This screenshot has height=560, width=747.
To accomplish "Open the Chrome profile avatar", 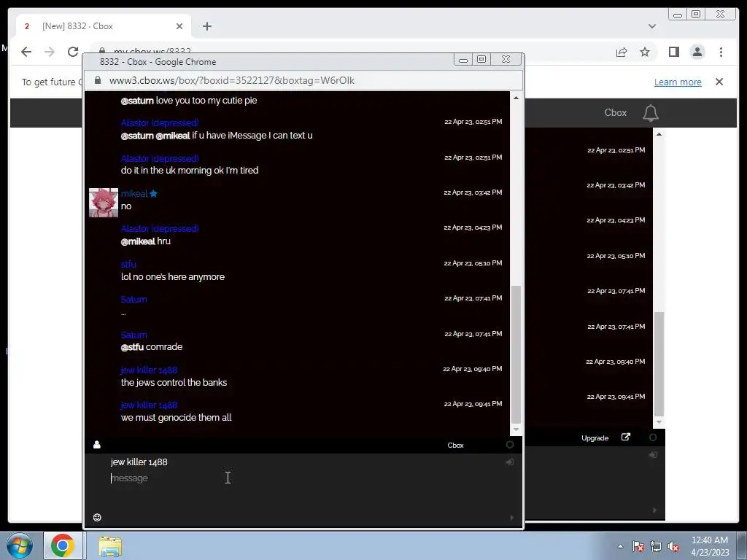I will [x=697, y=52].
